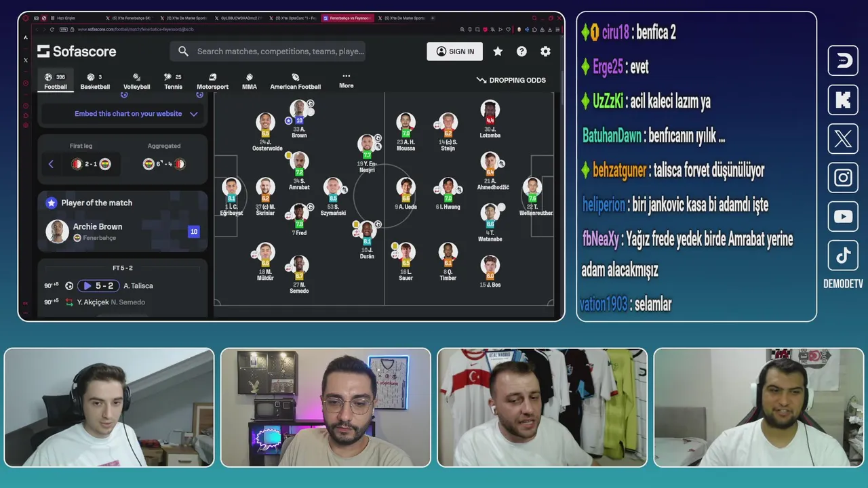
Task: Play the 5-2 goal video highlight
Action: (99, 286)
